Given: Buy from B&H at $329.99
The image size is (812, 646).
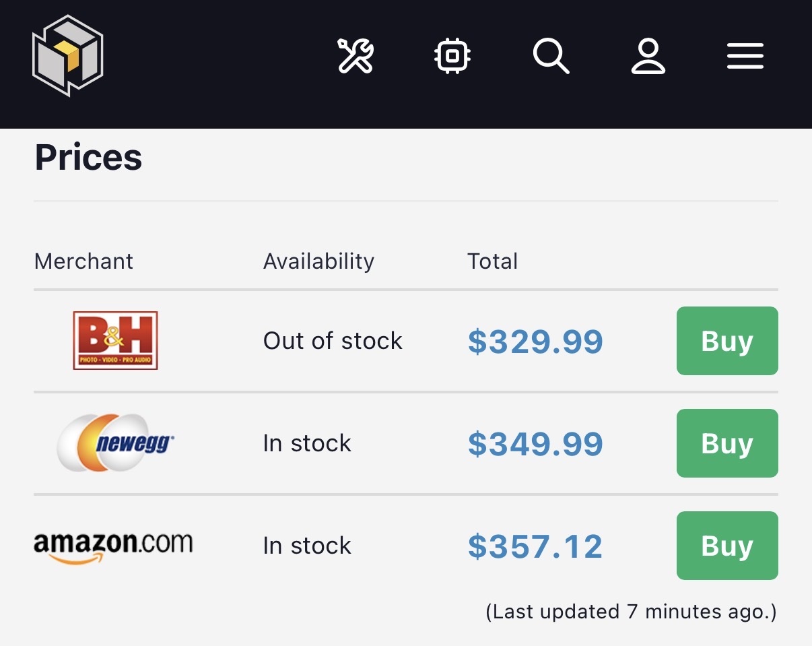Looking at the screenshot, I should point(727,341).
